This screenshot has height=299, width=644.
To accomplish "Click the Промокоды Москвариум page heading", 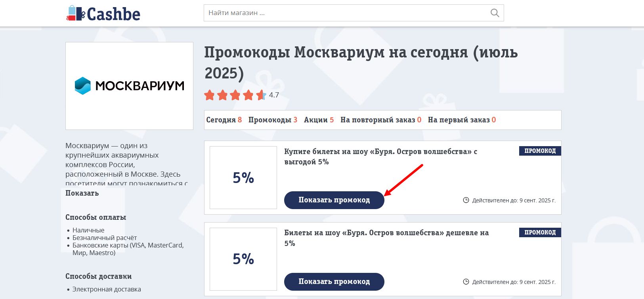I will tap(361, 63).
